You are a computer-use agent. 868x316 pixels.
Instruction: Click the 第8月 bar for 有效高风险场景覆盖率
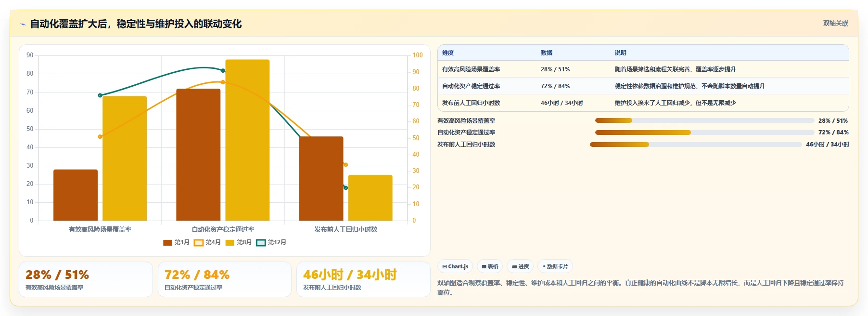pyautogui.click(x=125, y=158)
